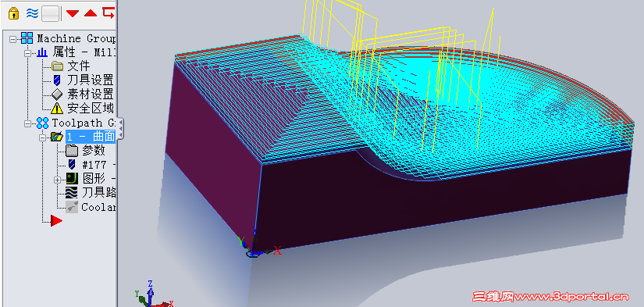Click the 素材设置 diamond icon

57,95
